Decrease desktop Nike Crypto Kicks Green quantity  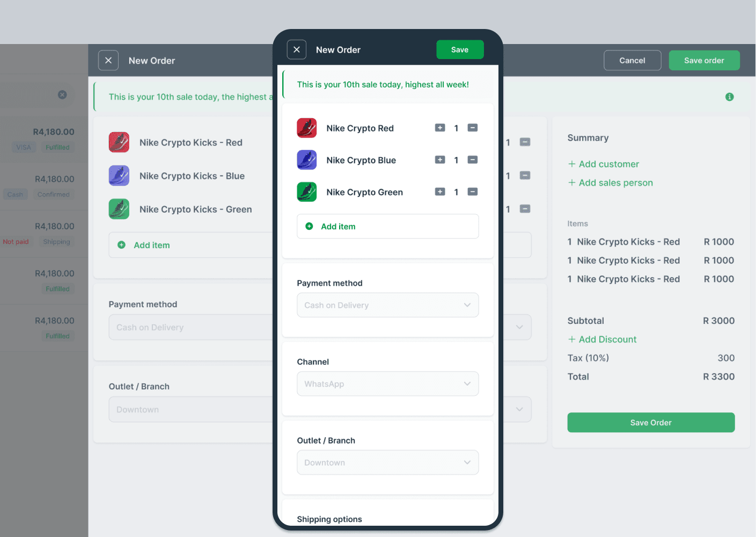point(525,209)
